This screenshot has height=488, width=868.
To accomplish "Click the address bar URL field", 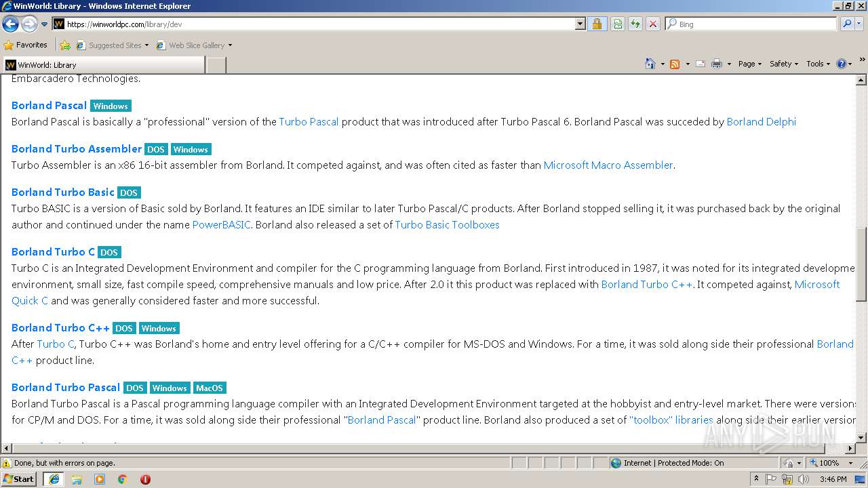I will [x=319, y=24].
